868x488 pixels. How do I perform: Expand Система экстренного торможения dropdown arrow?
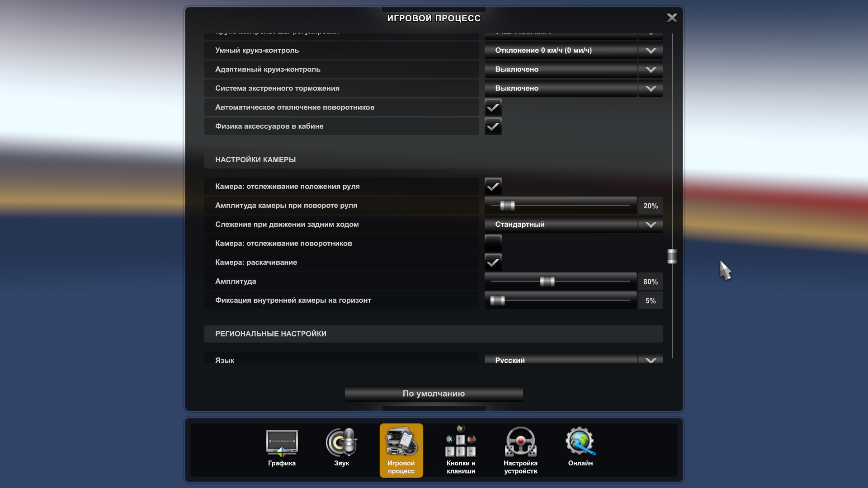pyautogui.click(x=651, y=89)
